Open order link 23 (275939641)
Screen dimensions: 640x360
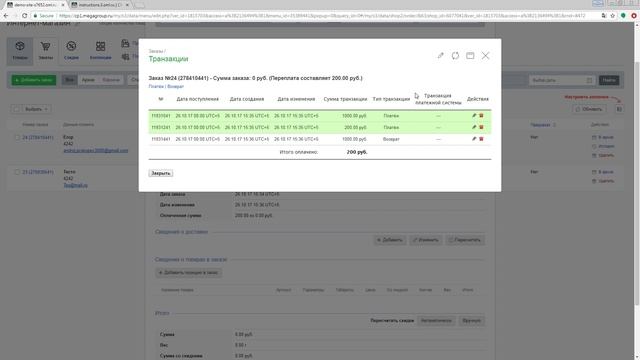point(38,172)
